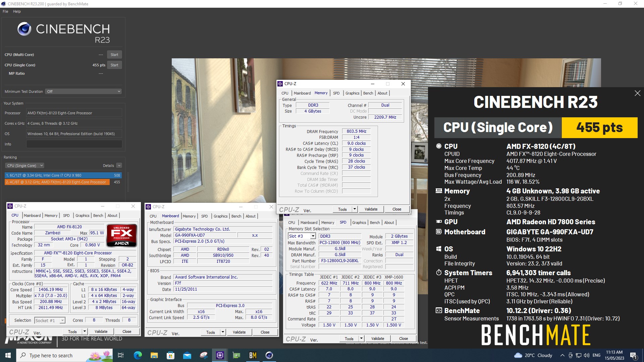The image size is (644, 362).
Task: Click the Cinebench logo sphere icon
Action: pyautogui.click(x=24, y=29)
